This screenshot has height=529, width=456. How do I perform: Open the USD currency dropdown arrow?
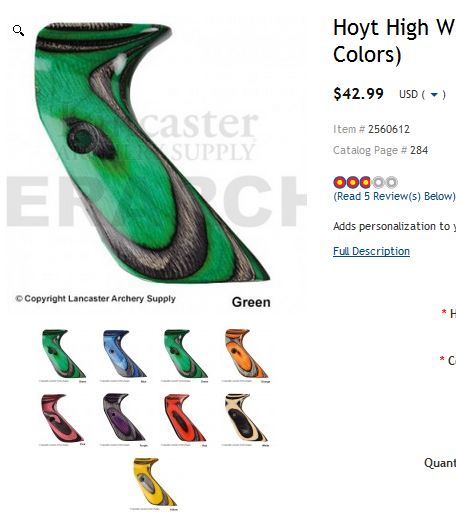(x=434, y=95)
